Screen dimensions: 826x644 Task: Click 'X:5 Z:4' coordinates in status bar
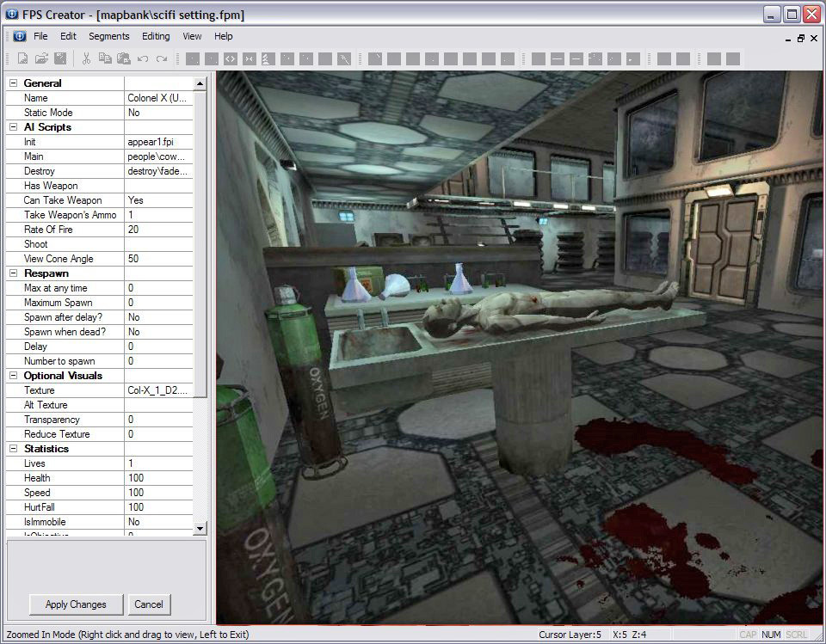[630, 635]
